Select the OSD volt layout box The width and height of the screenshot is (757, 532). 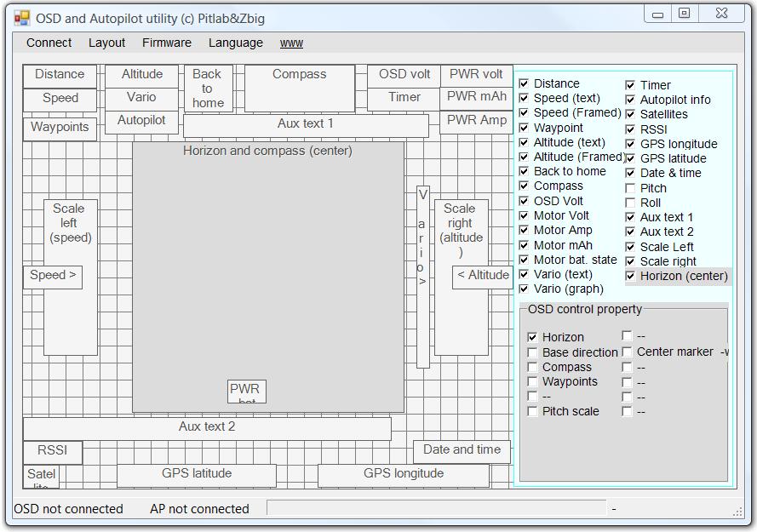tap(404, 77)
